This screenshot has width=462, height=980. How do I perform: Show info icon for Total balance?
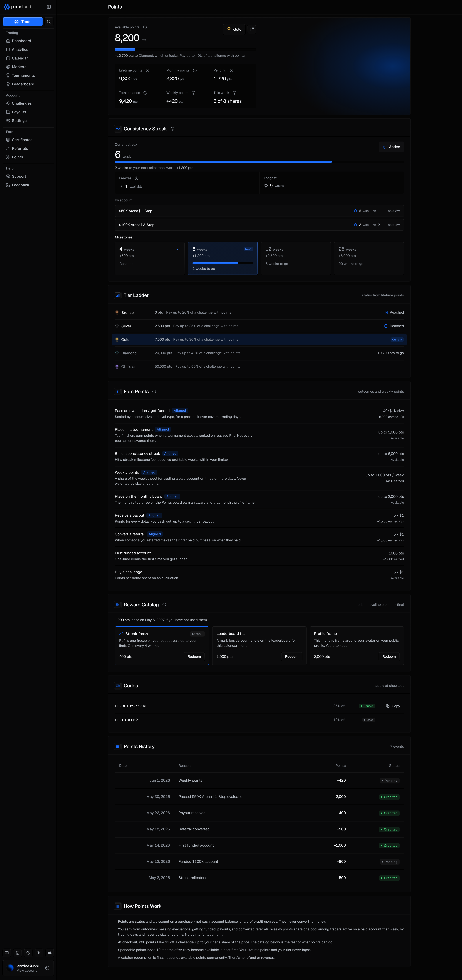[145, 93]
